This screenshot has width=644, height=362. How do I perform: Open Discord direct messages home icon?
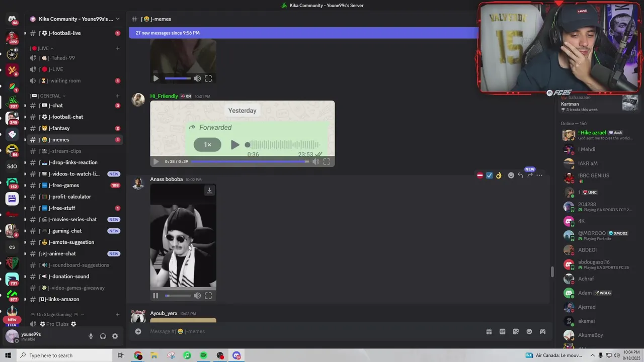pos(12,19)
